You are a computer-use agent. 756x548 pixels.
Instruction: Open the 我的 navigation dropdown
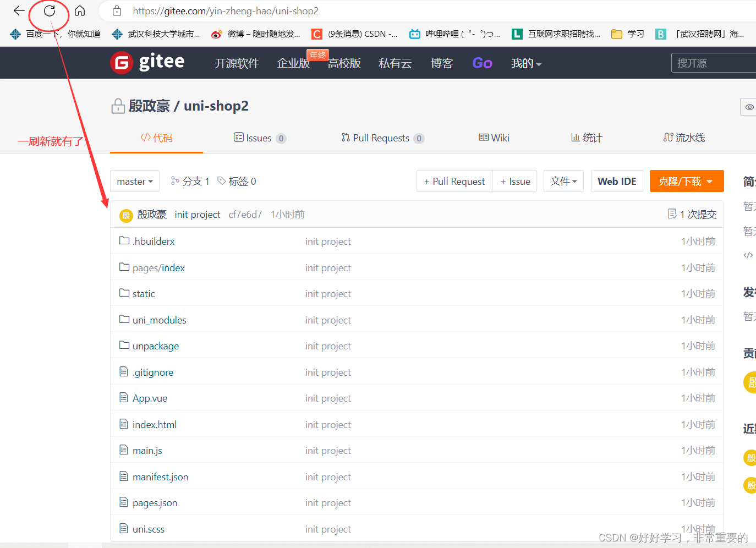click(525, 63)
